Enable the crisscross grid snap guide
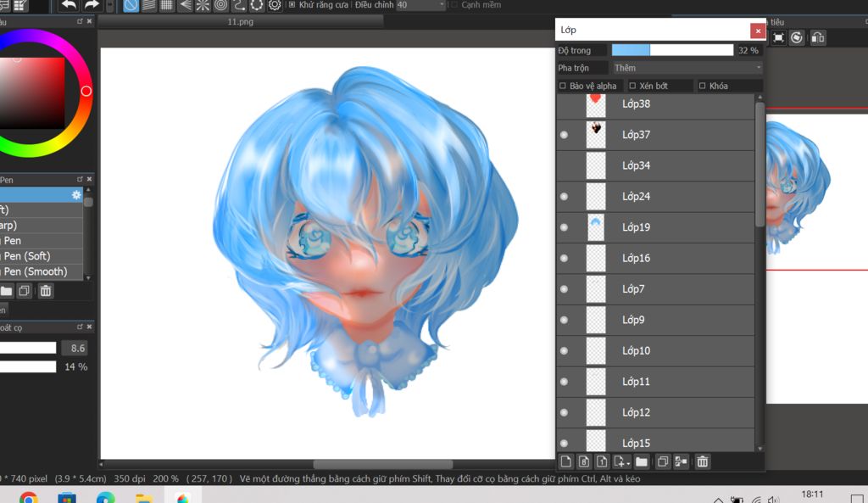The width and height of the screenshot is (868, 503). point(167,6)
